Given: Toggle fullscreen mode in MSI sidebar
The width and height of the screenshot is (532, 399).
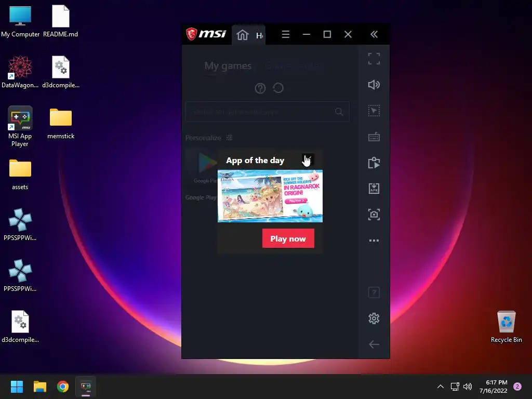Looking at the screenshot, I should click(374, 59).
